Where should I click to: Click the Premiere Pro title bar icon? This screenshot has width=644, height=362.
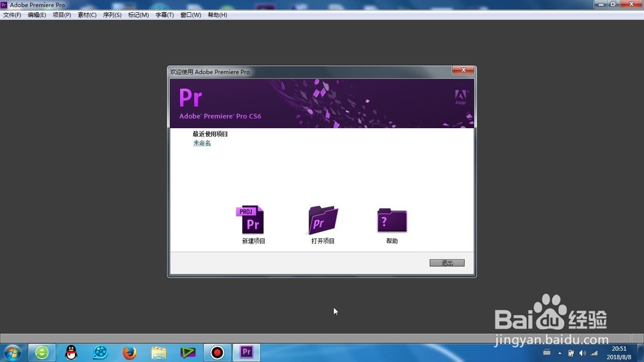coord(4,5)
